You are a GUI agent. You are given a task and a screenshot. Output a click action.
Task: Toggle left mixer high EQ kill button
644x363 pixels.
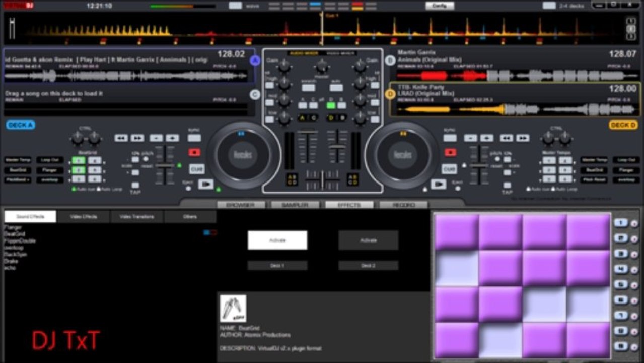tap(270, 85)
